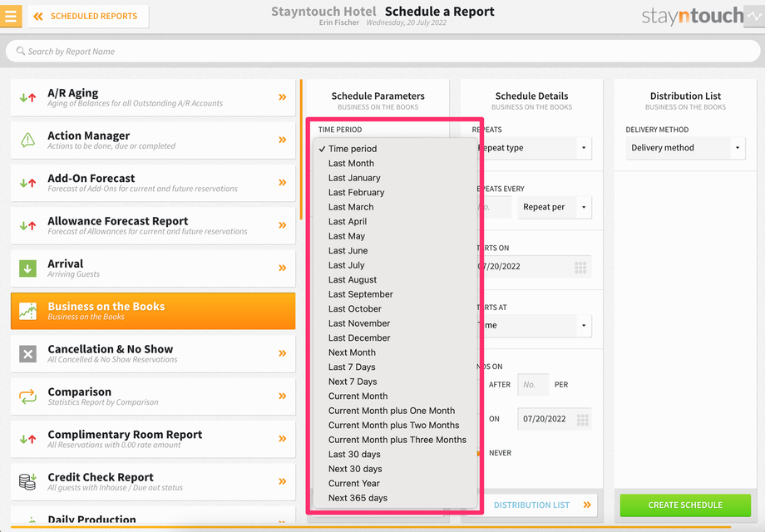Click the Add-On Forecast arrows icon
This screenshot has height=532, width=765.
coord(27,183)
